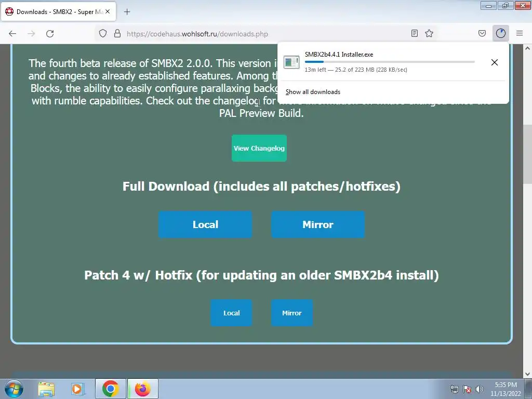Switch to Google Chrome in taskbar
This screenshot has width=532, height=399.
[110, 389]
